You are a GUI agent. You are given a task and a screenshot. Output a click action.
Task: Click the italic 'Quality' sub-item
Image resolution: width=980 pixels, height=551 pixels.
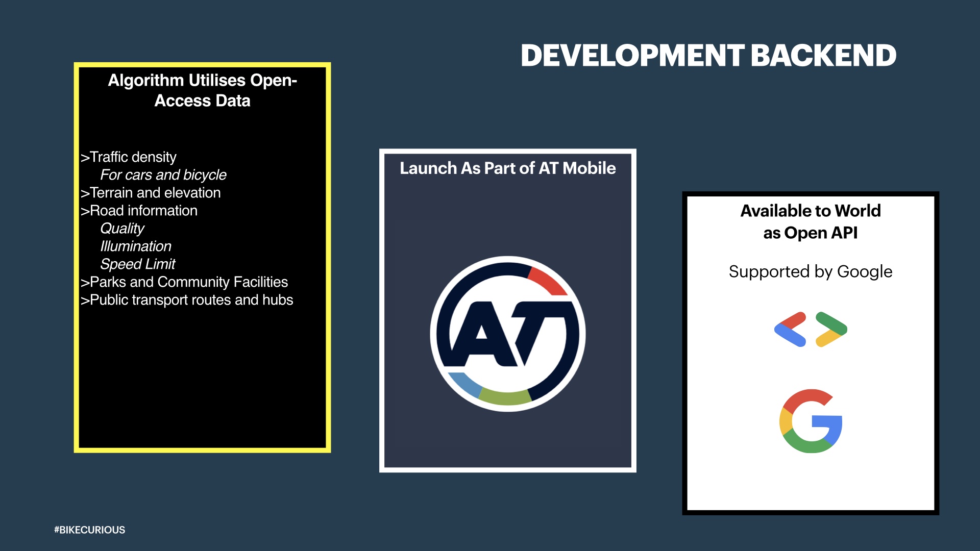tap(122, 229)
